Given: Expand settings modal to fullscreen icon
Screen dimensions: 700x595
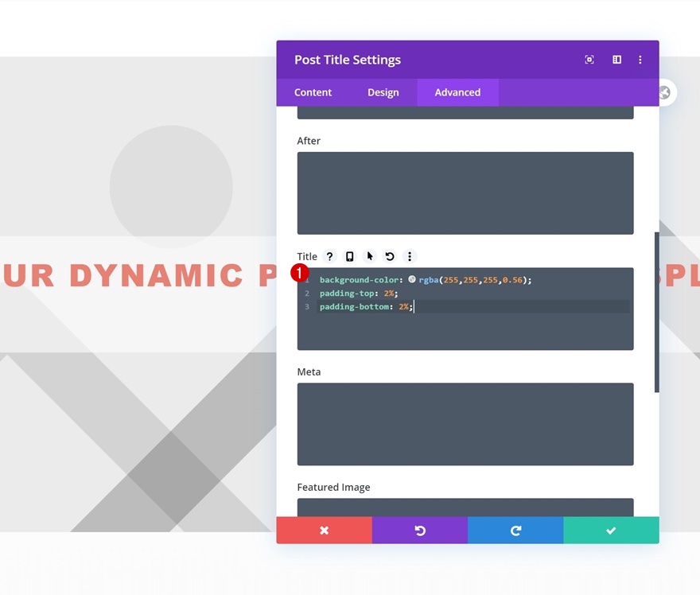Looking at the screenshot, I should tap(589, 60).
